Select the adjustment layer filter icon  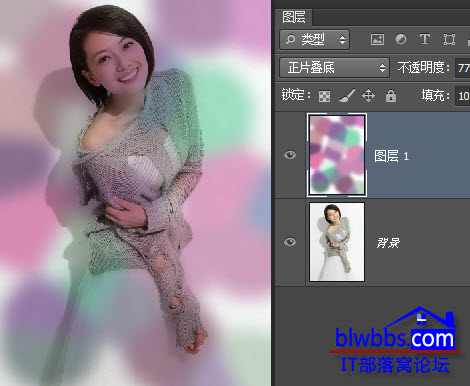click(401, 39)
